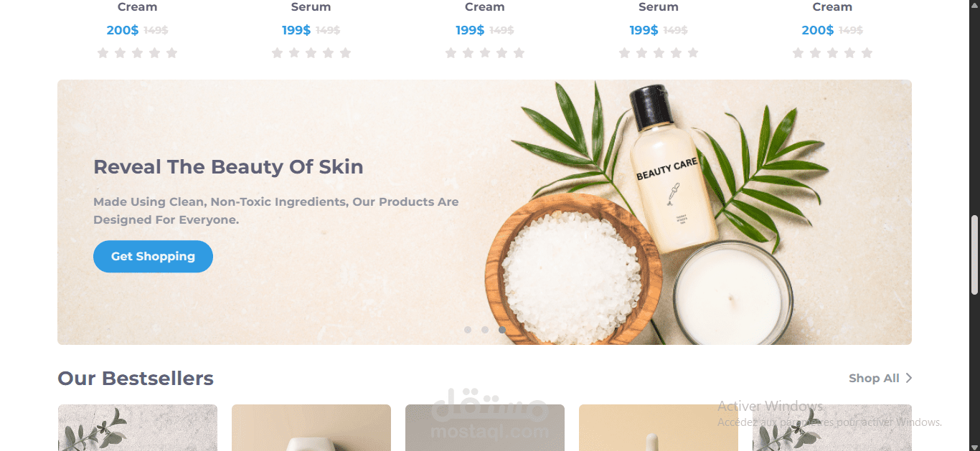Click the Reveal The Beauty Of Skin heading

[228, 167]
